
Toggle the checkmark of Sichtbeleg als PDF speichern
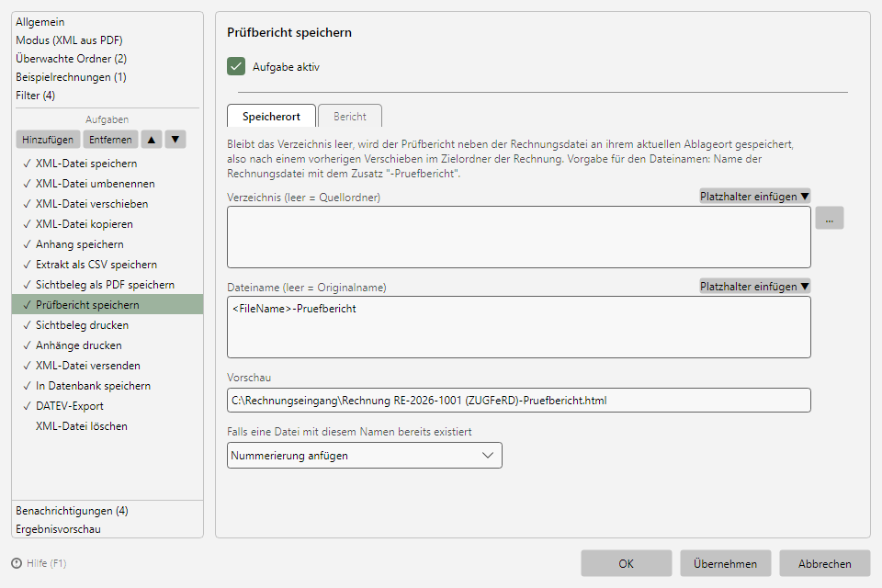(27, 286)
